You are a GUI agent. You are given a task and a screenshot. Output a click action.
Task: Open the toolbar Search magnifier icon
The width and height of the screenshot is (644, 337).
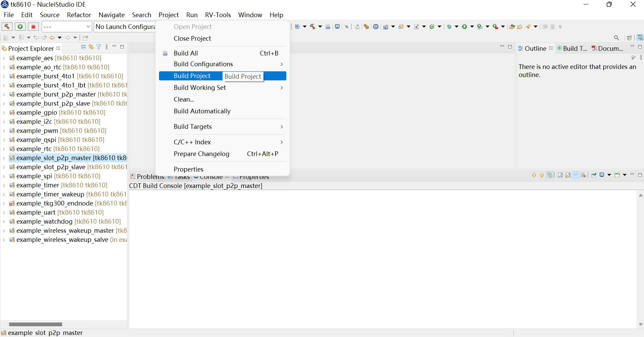616,38
